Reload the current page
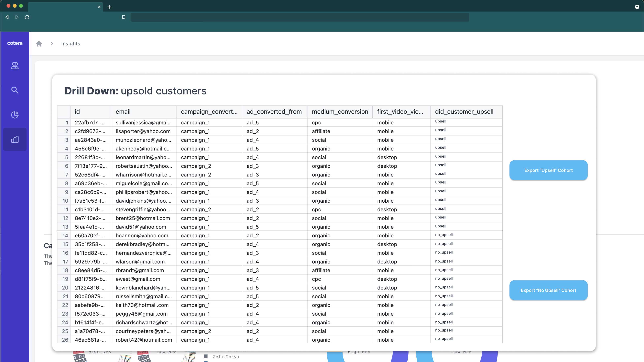This screenshot has width=644, height=362. coord(27,17)
